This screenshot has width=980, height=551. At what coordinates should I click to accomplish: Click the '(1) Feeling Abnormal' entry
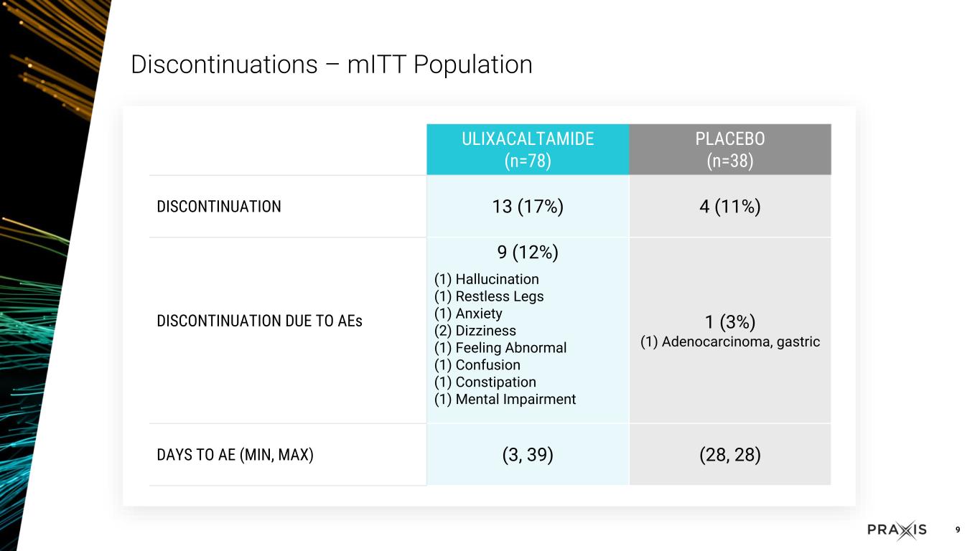click(x=500, y=348)
